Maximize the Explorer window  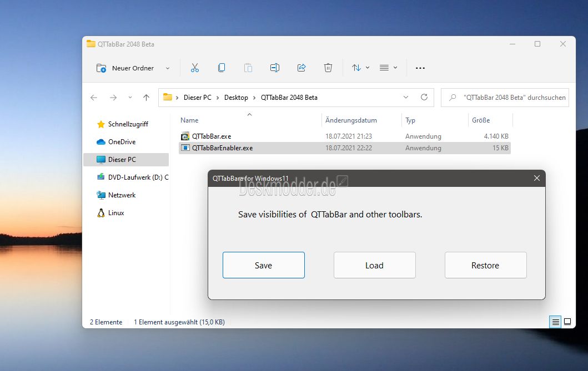click(x=537, y=44)
